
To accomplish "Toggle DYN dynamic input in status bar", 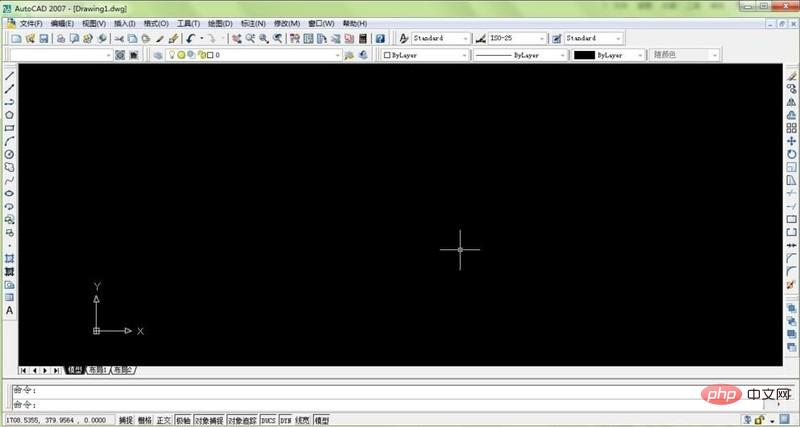I will tap(285, 420).
